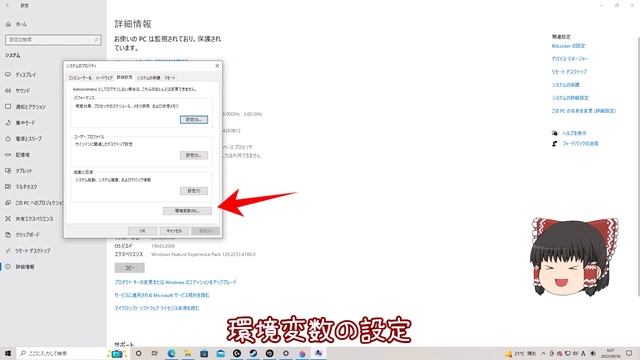640x360 pixels.
Task: Click the Copy (コピー) button under Windows specs
Action: pyautogui.click(x=129, y=268)
